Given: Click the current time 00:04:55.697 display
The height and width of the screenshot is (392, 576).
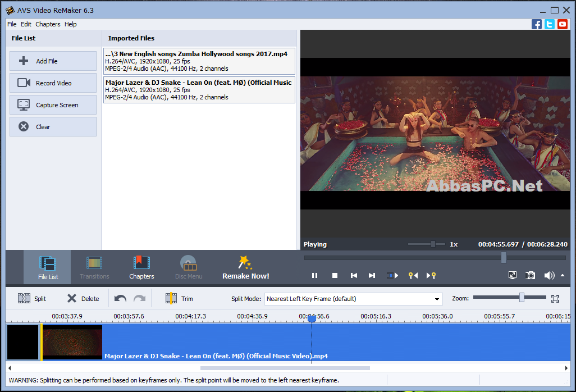Looking at the screenshot, I should point(499,244).
